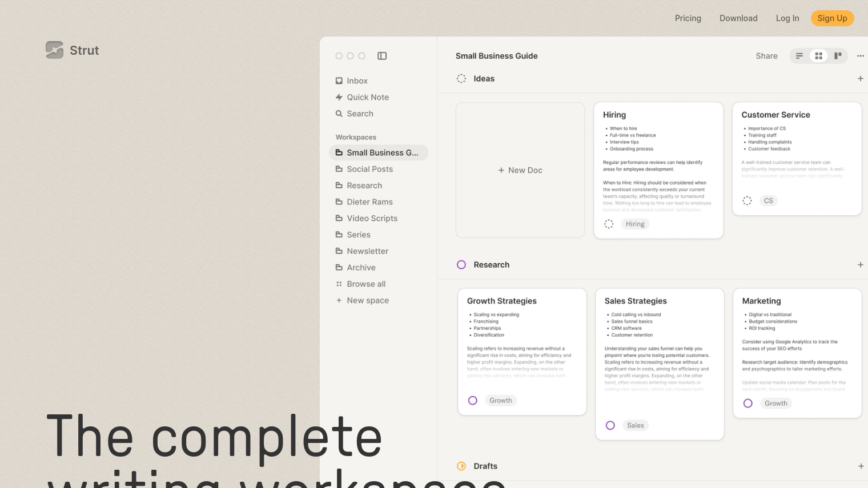Click Log In link
This screenshot has width=868, height=488.
[787, 18]
